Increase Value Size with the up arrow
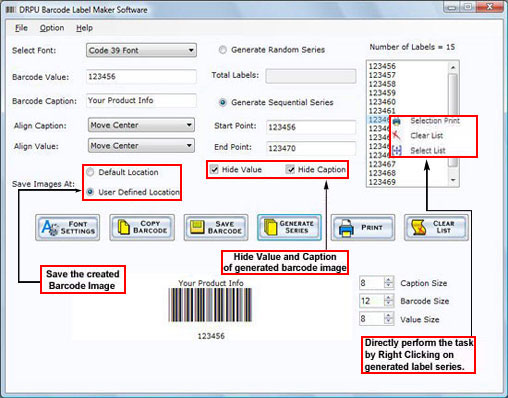 coord(388,316)
